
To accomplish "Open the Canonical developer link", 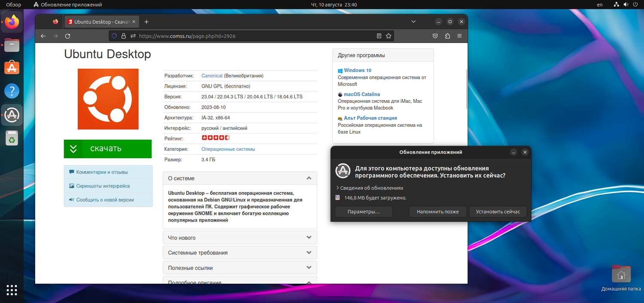I will pos(212,76).
